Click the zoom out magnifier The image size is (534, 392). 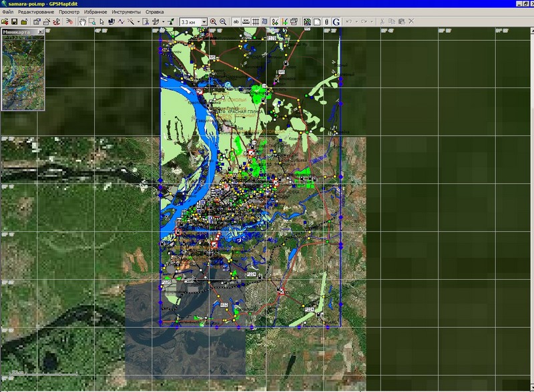click(x=224, y=21)
